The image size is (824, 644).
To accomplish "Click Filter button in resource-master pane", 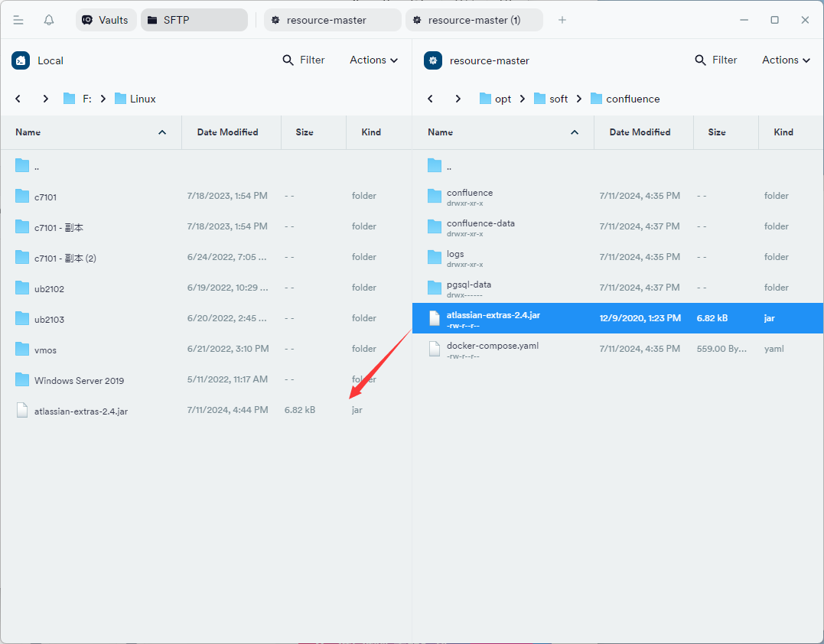I will pos(716,60).
